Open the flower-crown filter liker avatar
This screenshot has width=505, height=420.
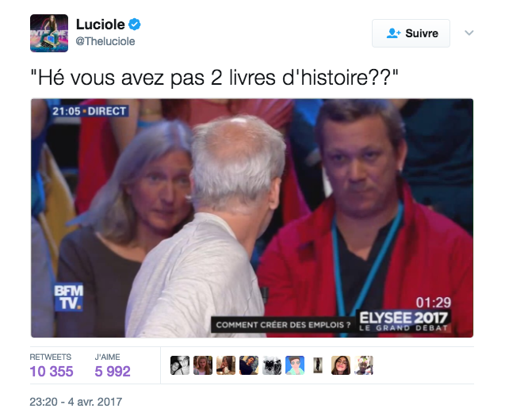pyautogui.click(x=364, y=365)
